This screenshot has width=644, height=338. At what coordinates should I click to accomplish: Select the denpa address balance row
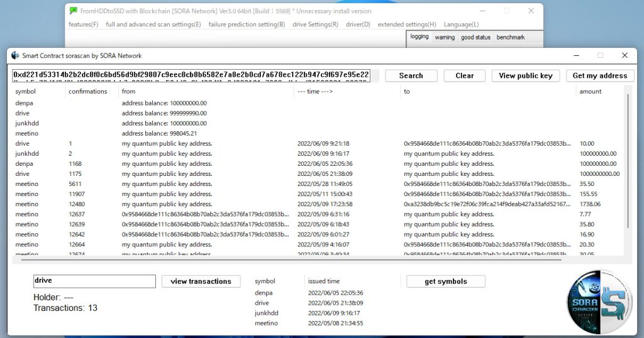pyautogui.click(x=316, y=103)
